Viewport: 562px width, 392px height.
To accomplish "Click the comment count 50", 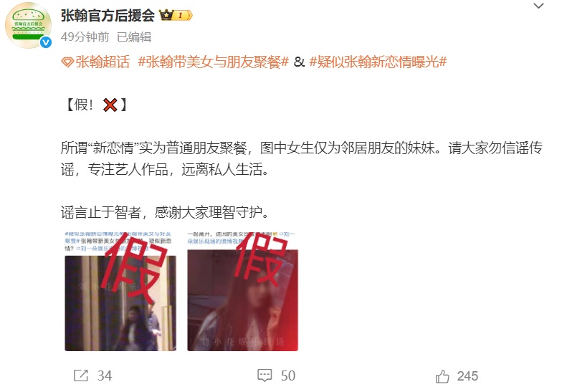I will [x=288, y=376].
